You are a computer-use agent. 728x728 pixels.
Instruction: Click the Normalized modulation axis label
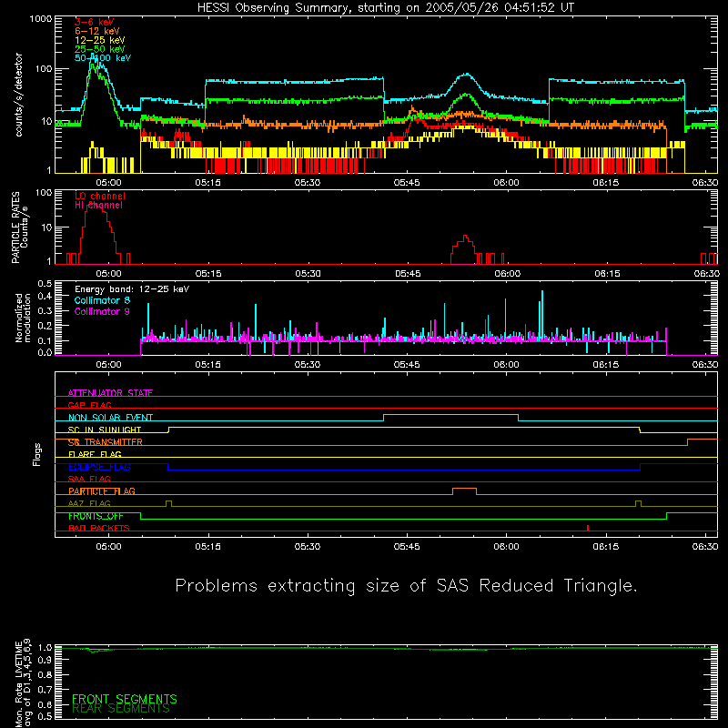(22, 318)
